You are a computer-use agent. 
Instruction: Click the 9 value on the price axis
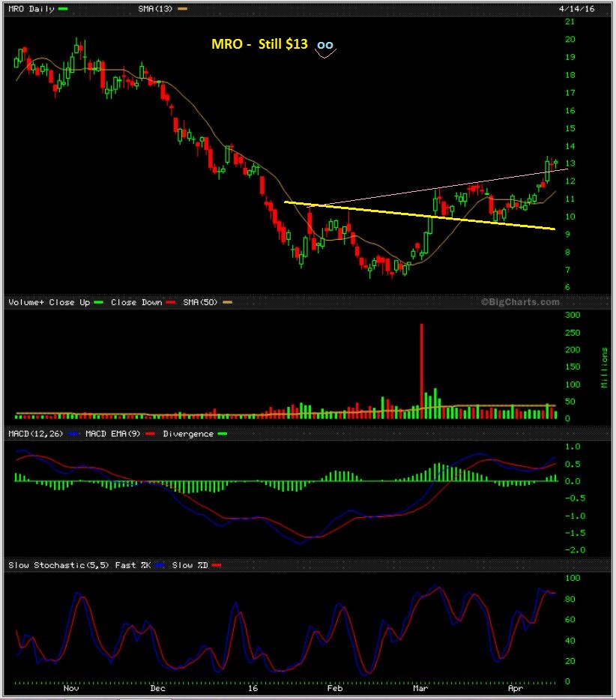tap(567, 235)
